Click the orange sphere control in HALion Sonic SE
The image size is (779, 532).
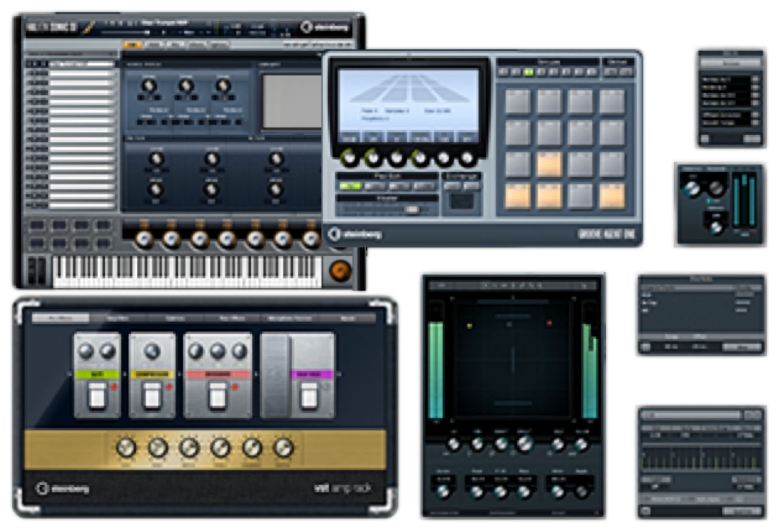(340, 270)
